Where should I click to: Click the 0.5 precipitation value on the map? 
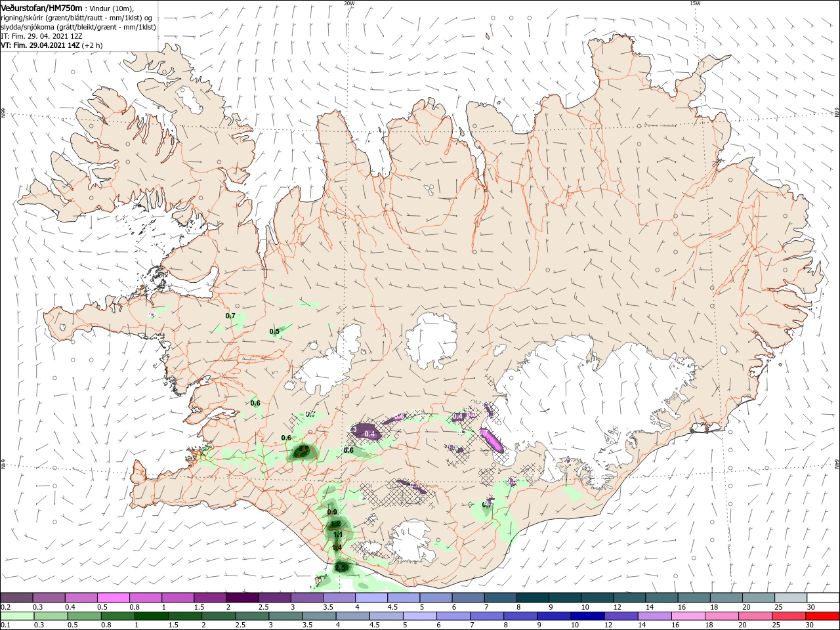[274, 331]
